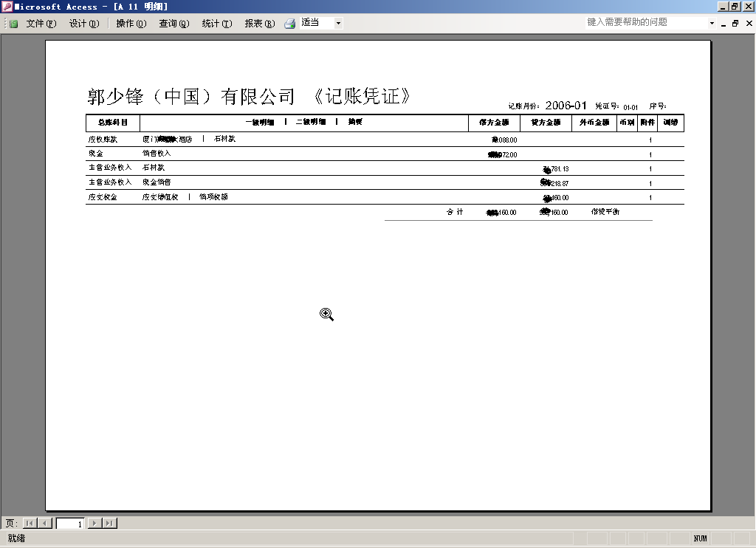Close the inner report document window
Screen dimensions: 756x548
(747, 23)
